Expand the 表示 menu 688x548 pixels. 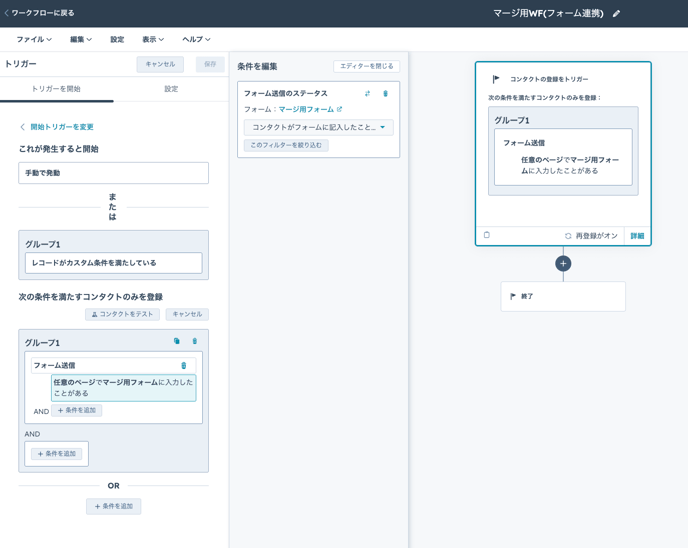pyautogui.click(x=153, y=40)
